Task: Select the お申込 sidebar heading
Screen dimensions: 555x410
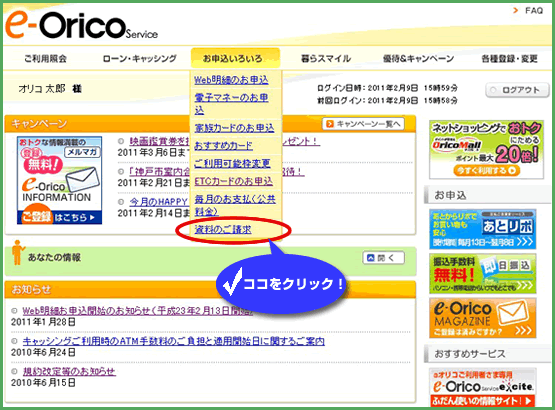Action: [x=487, y=195]
